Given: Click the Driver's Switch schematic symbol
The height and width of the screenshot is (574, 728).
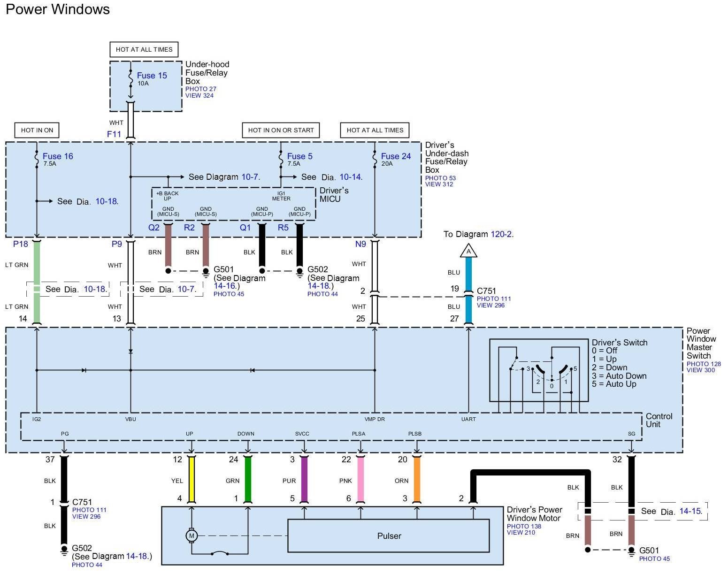Looking at the screenshot, I should (x=538, y=370).
